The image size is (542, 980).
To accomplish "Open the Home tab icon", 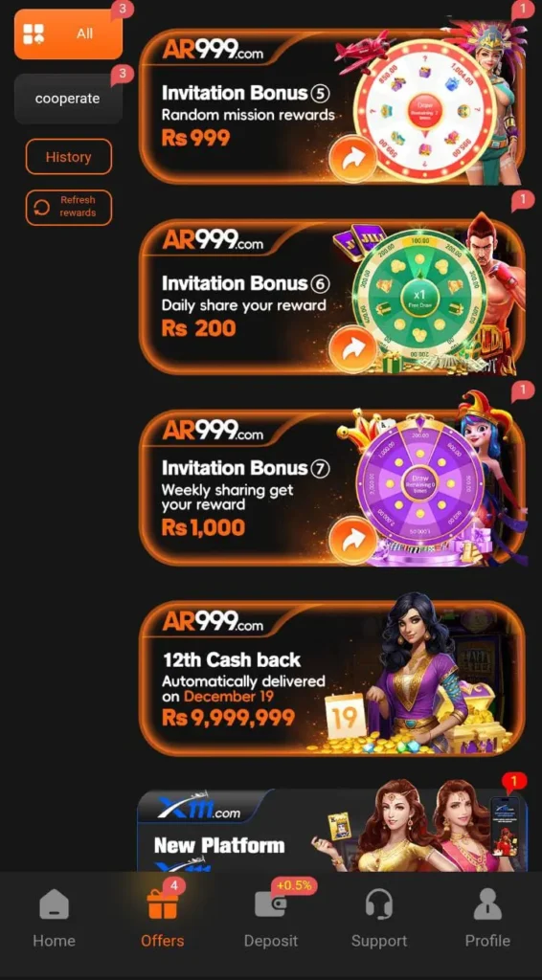I will pyautogui.click(x=54, y=904).
